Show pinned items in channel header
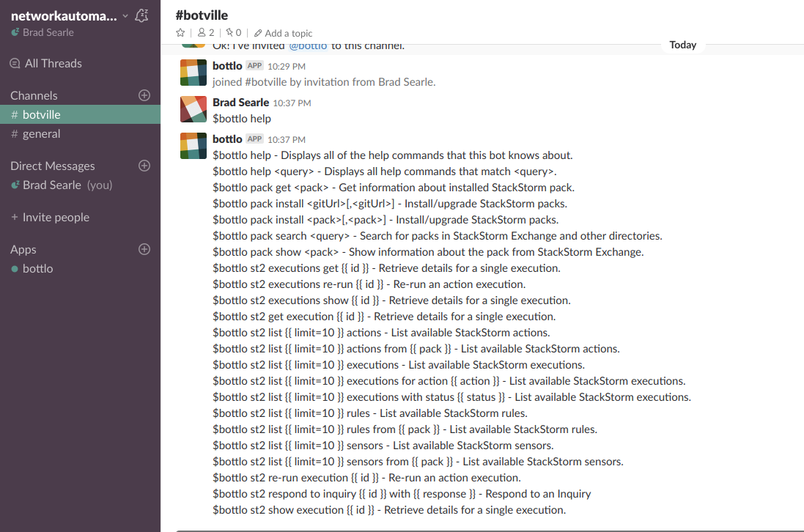The height and width of the screenshot is (532, 804). click(233, 33)
